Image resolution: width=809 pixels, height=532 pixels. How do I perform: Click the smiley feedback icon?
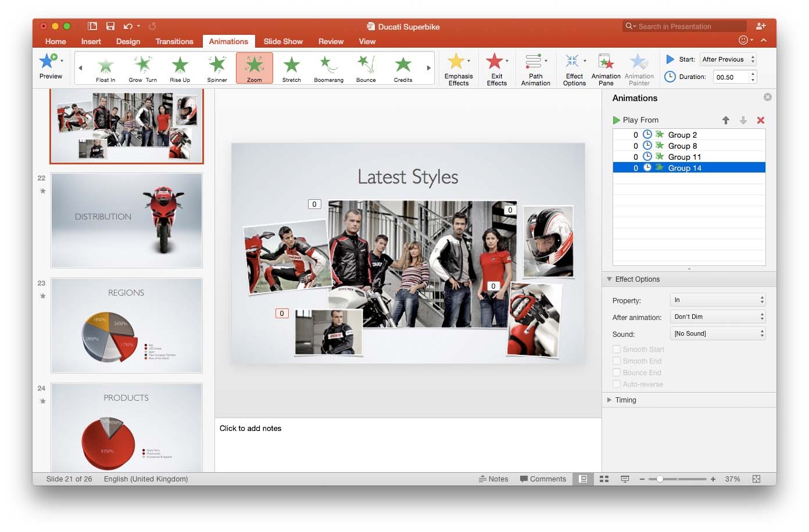pos(743,40)
